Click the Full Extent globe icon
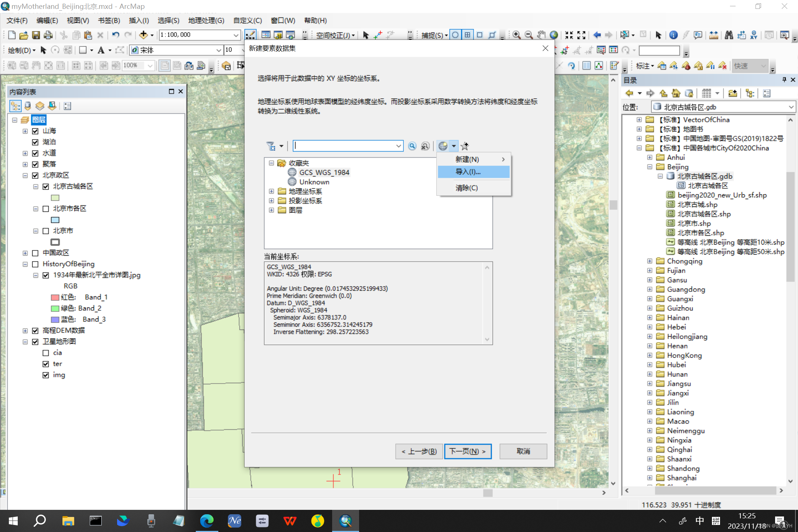The width and height of the screenshot is (798, 532). click(553, 35)
